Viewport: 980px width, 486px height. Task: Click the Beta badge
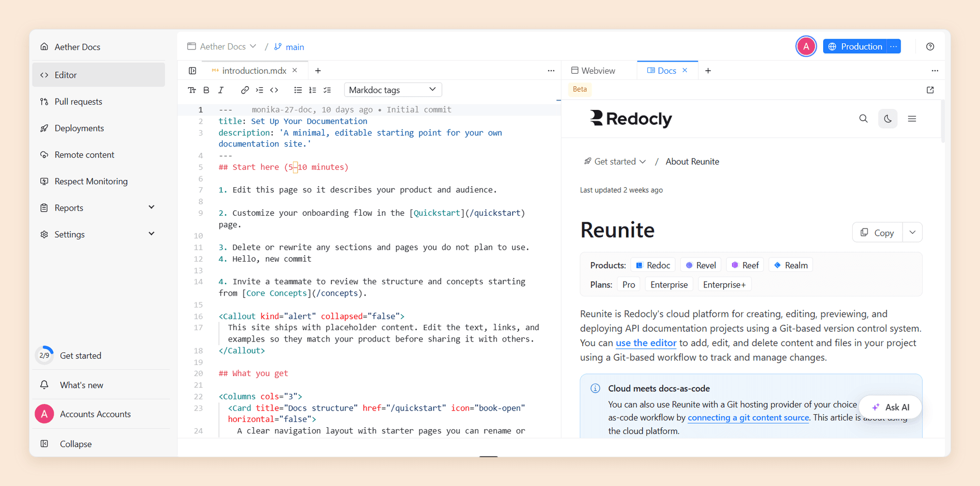580,89
